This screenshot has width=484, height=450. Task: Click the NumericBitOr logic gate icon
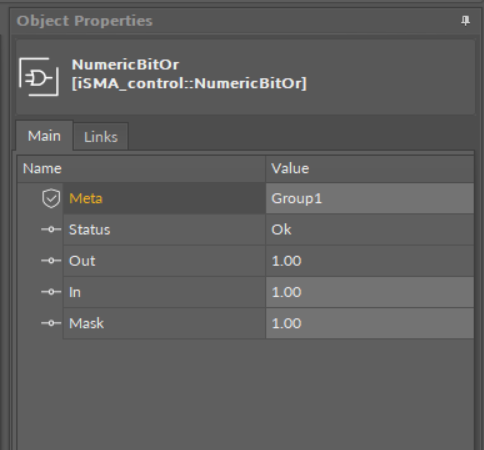coord(39,77)
